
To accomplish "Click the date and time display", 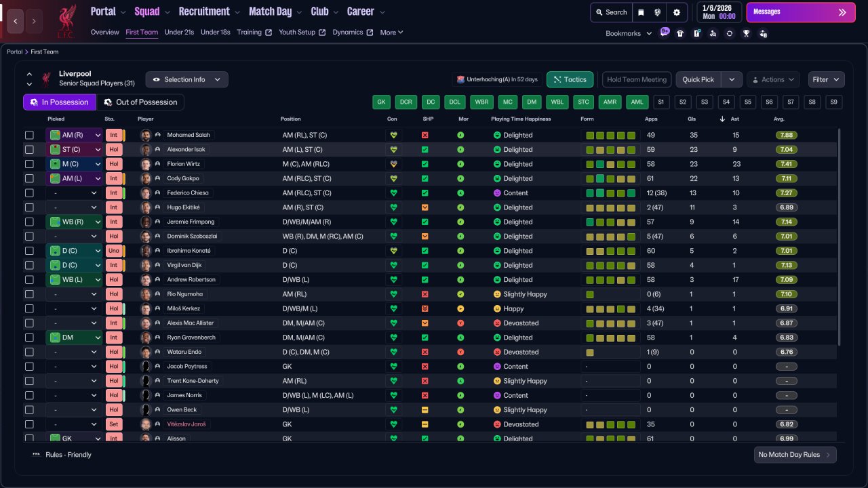I will point(719,12).
